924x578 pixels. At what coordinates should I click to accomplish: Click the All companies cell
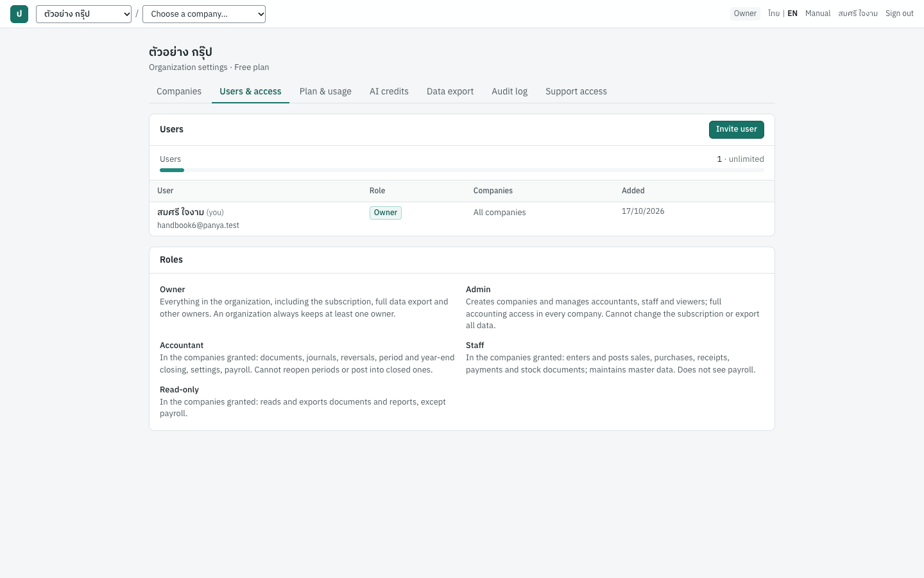499,213
